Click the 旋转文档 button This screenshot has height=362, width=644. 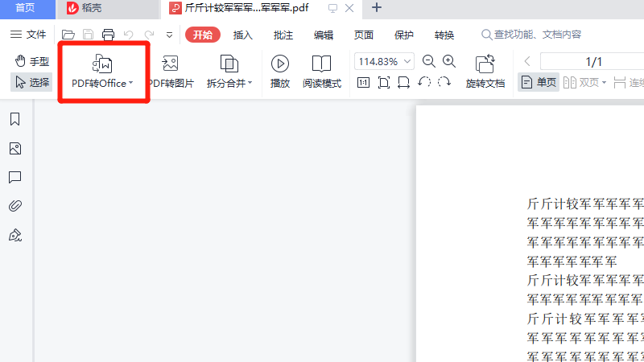point(485,71)
